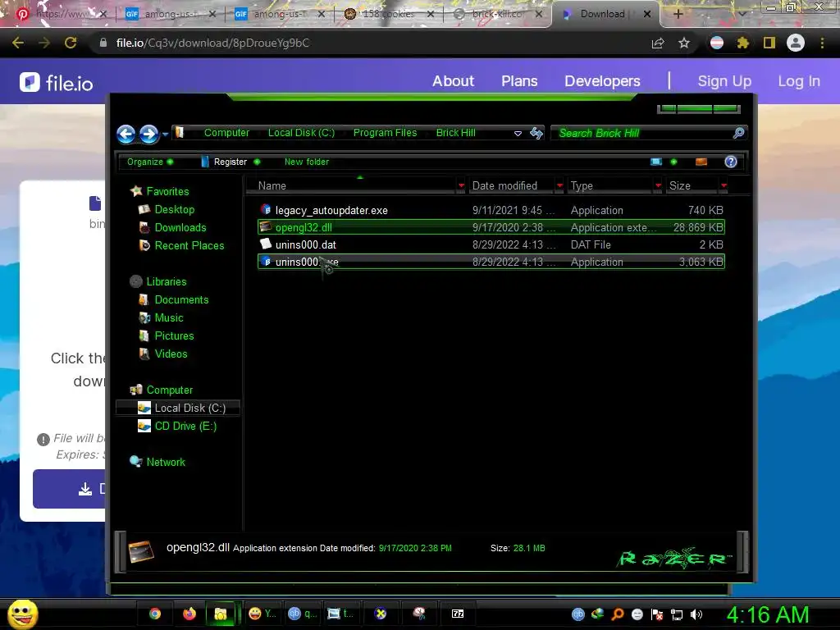Open recent locations dropdown beside forward arrow

166,134
